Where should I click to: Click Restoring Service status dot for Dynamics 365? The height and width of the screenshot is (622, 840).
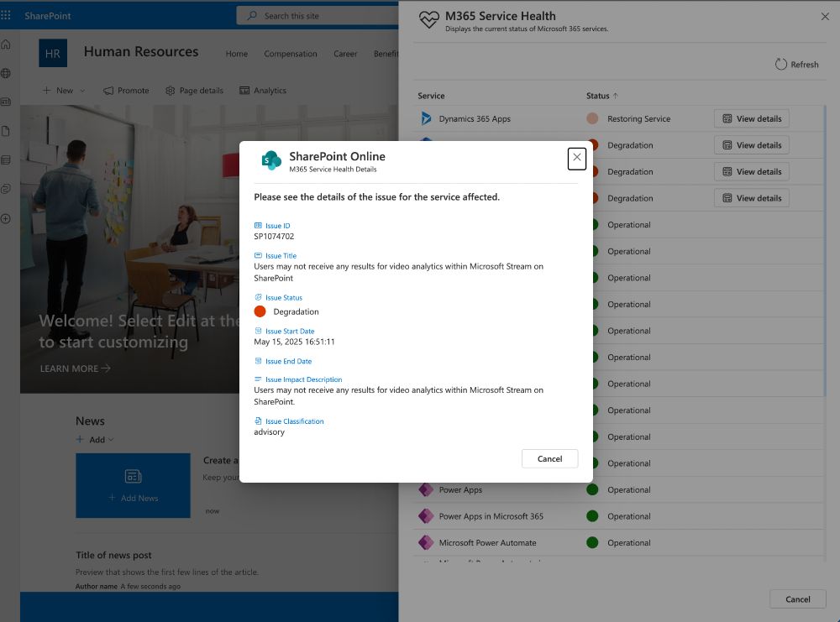coord(592,118)
